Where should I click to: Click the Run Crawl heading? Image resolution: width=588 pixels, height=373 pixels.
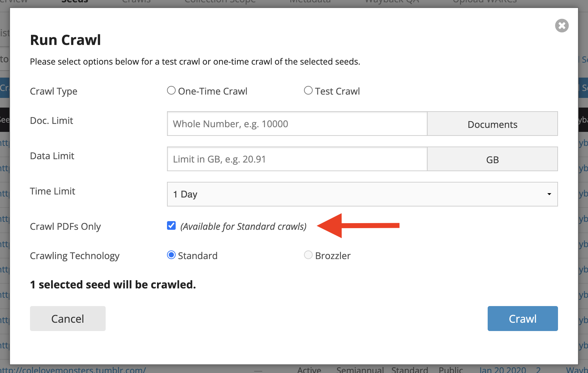(65, 40)
